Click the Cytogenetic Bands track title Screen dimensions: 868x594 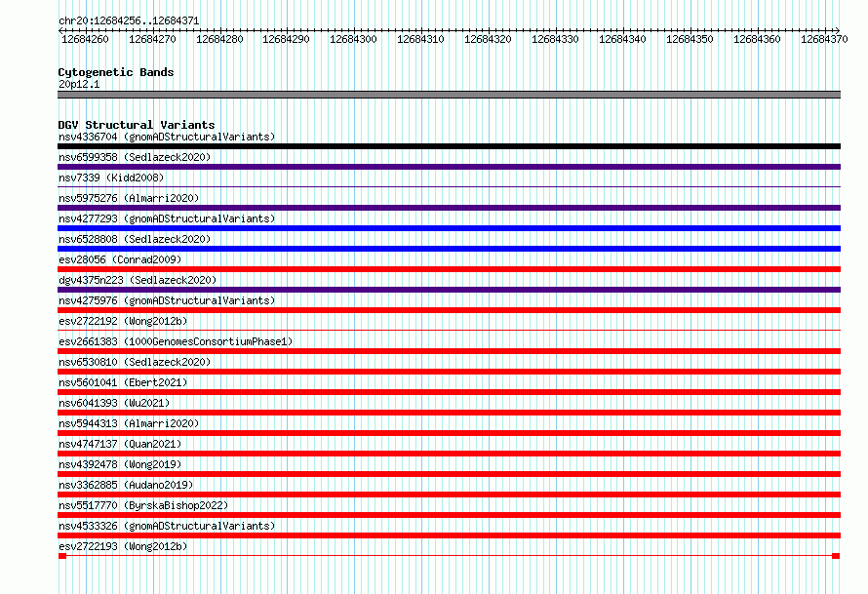coord(116,72)
